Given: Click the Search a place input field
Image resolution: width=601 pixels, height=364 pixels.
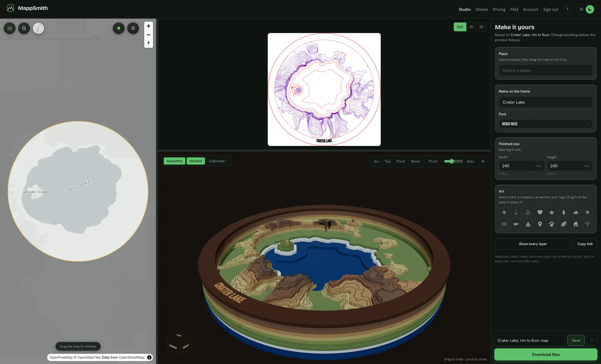Looking at the screenshot, I should (x=546, y=70).
